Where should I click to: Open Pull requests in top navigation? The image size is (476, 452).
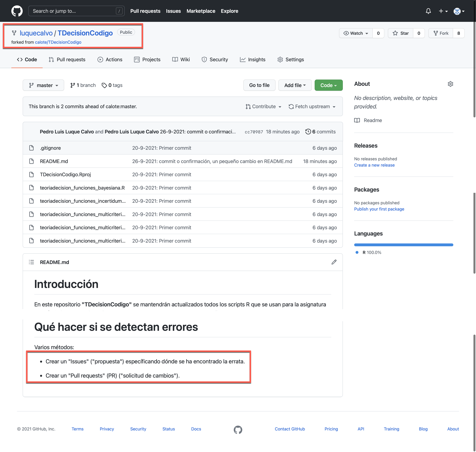(x=145, y=11)
